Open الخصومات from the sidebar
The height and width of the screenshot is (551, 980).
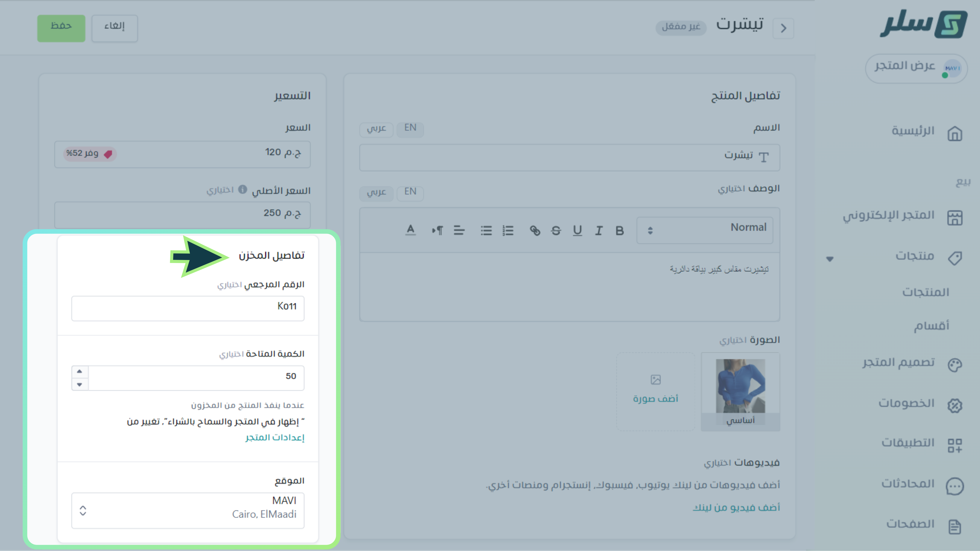(x=906, y=403)
